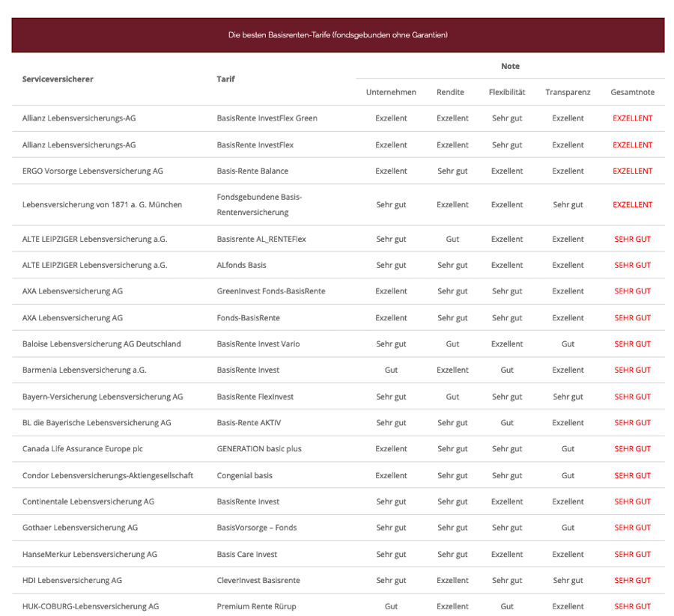Select Rendite "Gut" in the Basisrente AL_RENTEFlex row
This screenshot has height=616, width=674.
pos(452,240)
